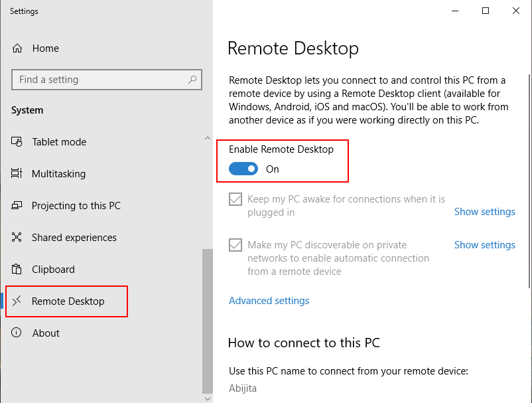The image size is (532, 403).
Task: Open the Remote Desktop settings page
Action: tap(68, 301)
